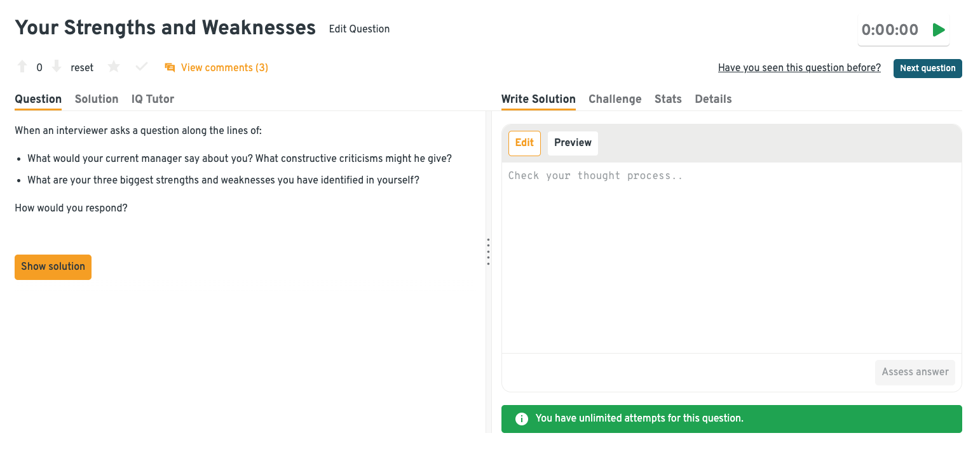This screenshot has height=459, width=980.
Task: Click "Have you seen this question before?"
Action: pos(799,68)
